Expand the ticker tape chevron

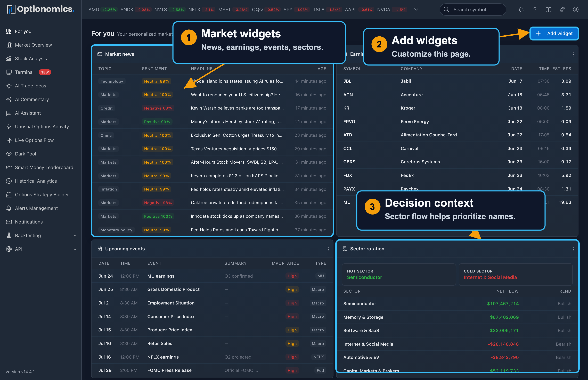pos(416,10)
